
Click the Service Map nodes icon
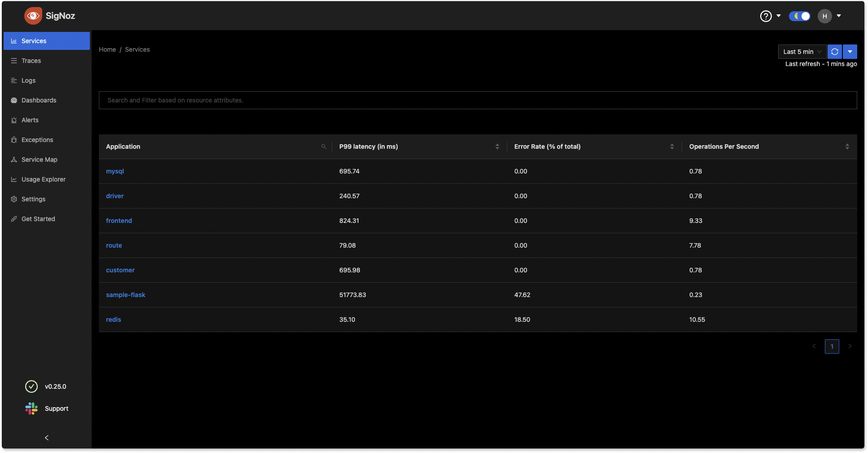pyautogui.click(x=14, y=160)
